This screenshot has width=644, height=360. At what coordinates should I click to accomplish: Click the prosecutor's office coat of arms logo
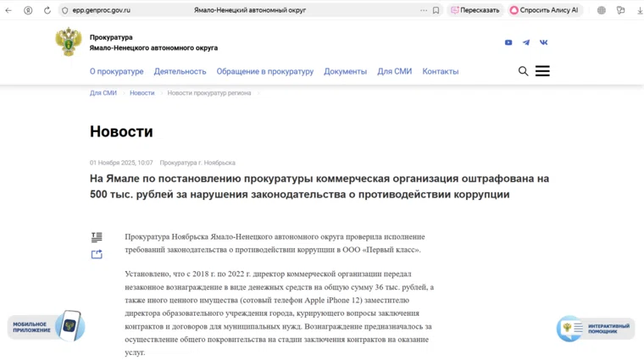point(69,42)
